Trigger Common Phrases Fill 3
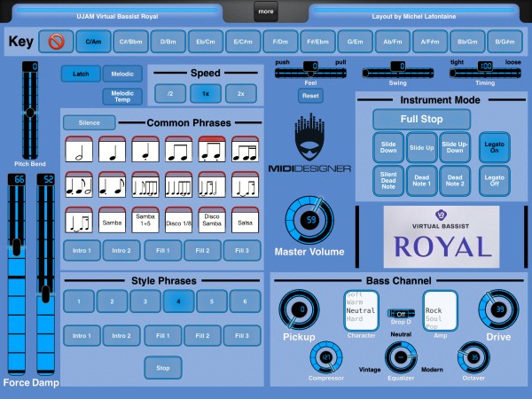Viewport: 532px width, 399px height. (x=242, y=250)
